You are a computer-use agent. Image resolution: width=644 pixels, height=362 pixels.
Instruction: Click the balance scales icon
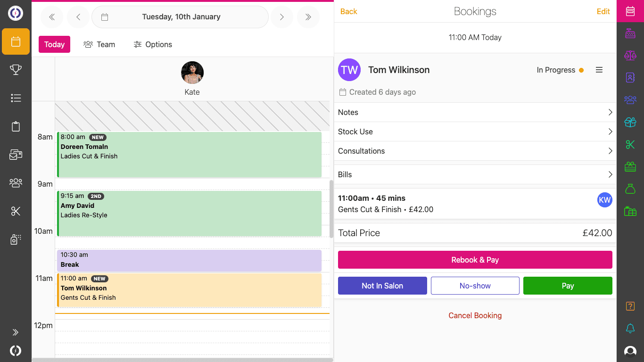click(630, 55)
